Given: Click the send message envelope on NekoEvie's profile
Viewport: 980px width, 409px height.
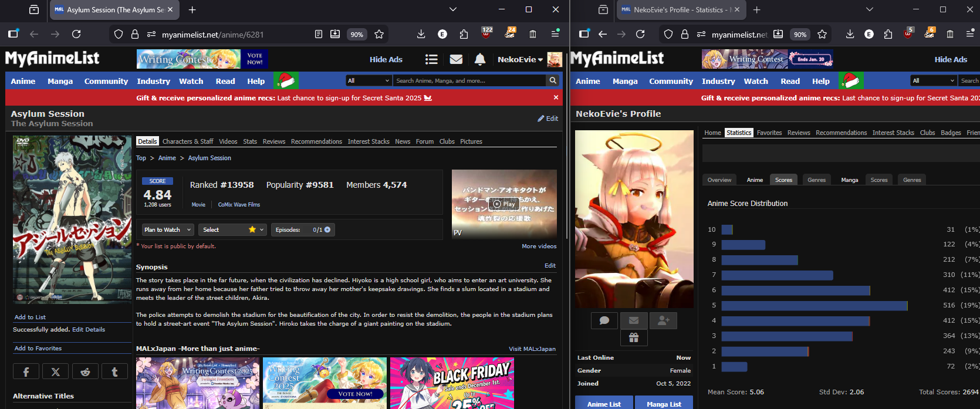Looking at the screenshot, I should point(634,320).
